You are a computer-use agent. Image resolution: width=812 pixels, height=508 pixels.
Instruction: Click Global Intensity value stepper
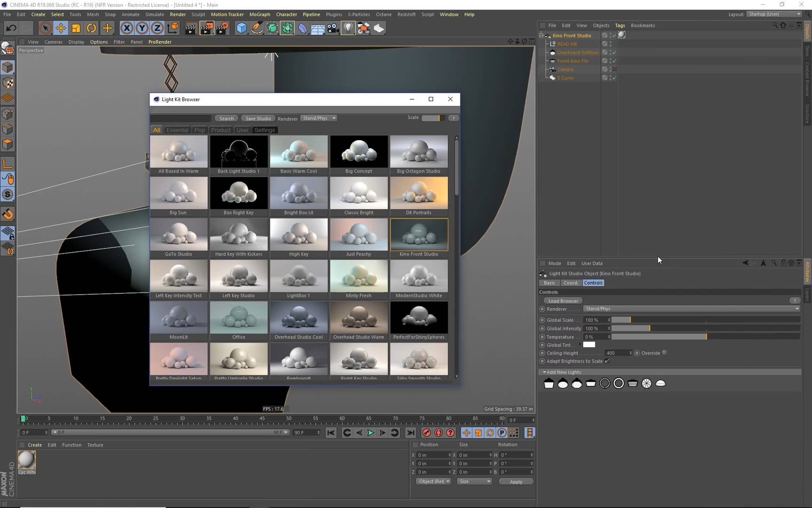609,328
